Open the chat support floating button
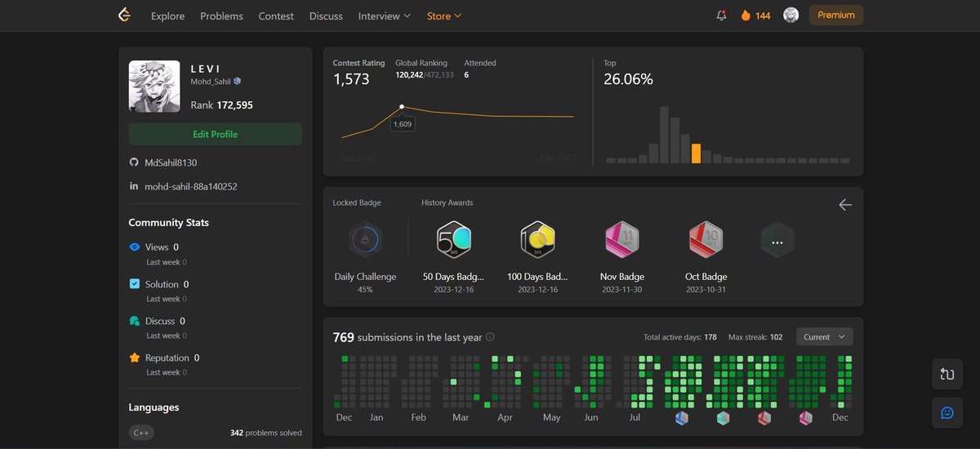Image resolution: width=980 pixels, height=449 pixels. pyautogui.click(x=947, y=412)
